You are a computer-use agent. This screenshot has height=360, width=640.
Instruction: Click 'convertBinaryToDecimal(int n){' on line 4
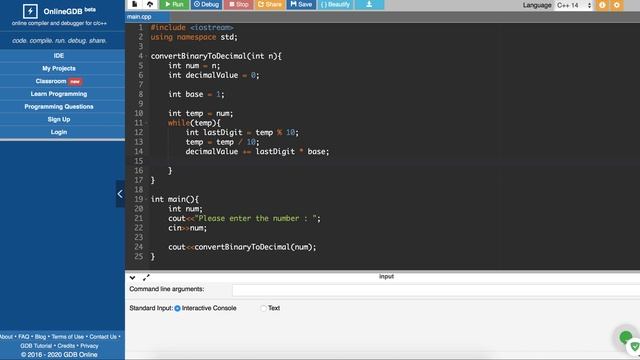[216, 56]
